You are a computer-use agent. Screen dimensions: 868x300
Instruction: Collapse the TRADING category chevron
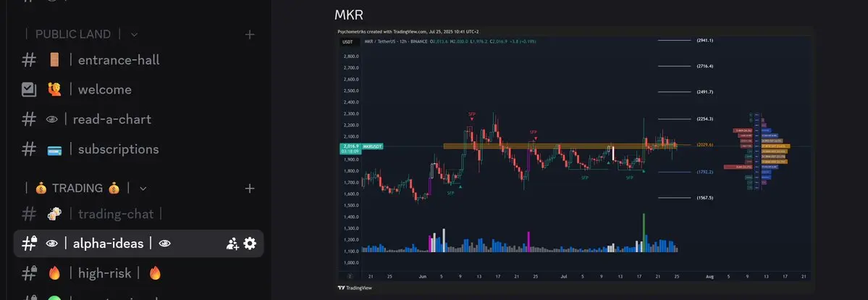click(143, 188)
